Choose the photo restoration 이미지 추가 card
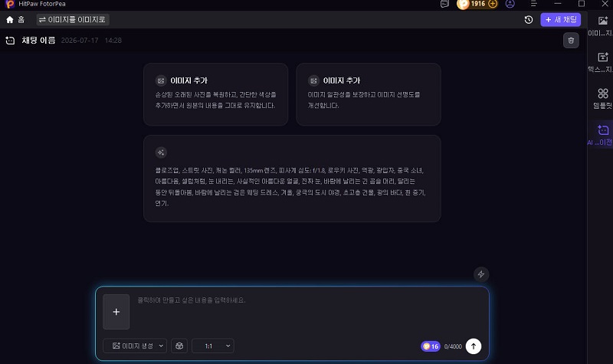The width and height of the screenshot is (613, 364). click(216, 94)
